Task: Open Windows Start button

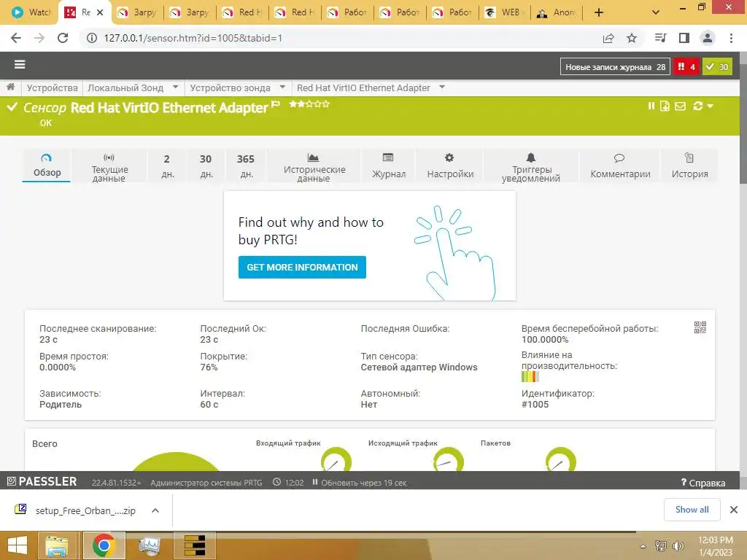Action: tap(18, 545)
